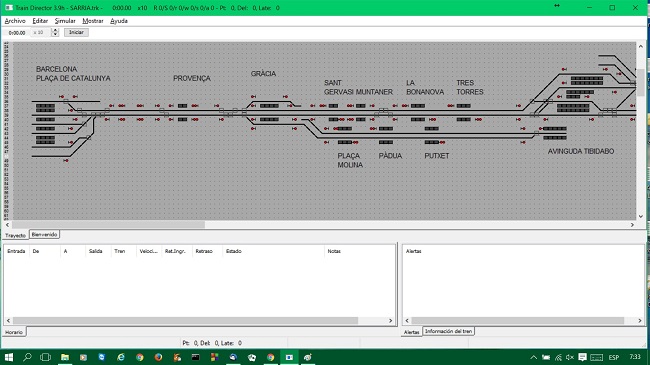Toggle signal next to Barcelona Plaça de Catalunya label
The image size is (650, 365).
pos(61,97)
